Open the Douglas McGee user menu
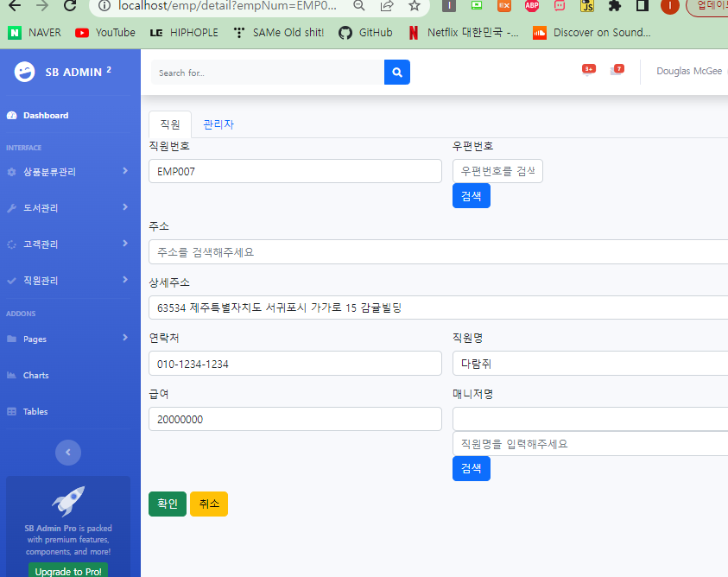Image resolution: width=728 pixels, height=577 pixels. tap(692, 71)
